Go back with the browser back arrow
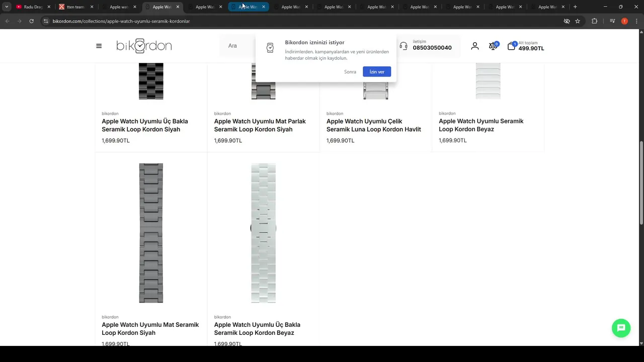644x362 pixels. (x=8, y=21)
